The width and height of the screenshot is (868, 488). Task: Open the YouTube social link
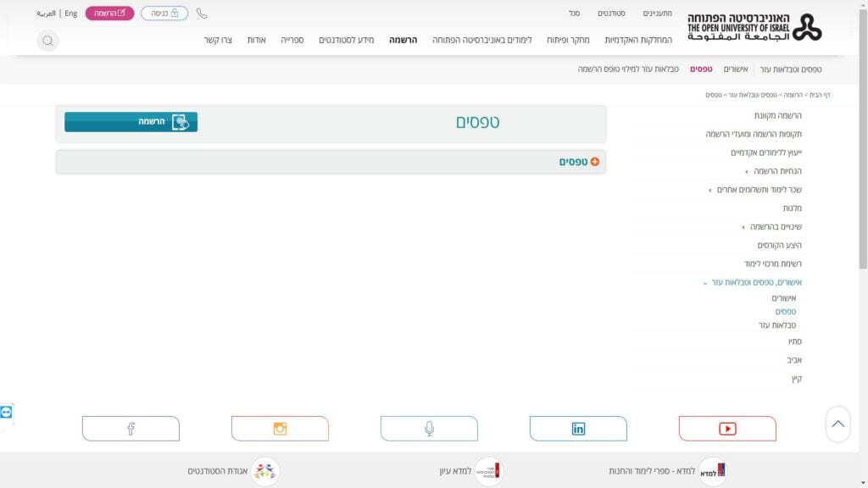click(727, 429)
